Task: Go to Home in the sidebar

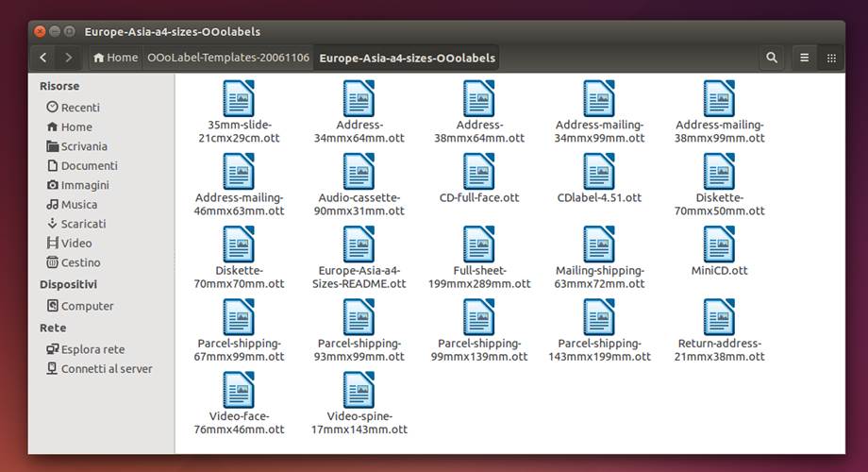Action: tap(70, 126)
